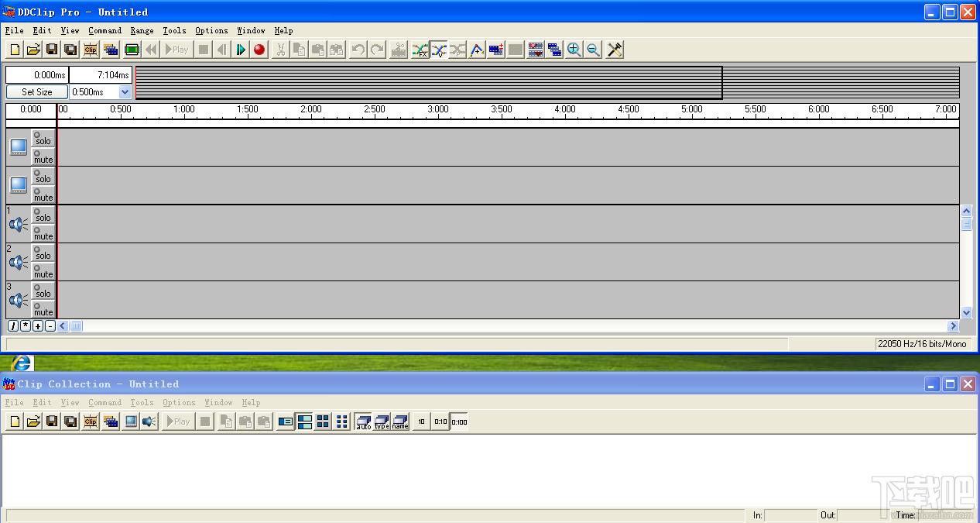The image size is (980, 523).
Task: Click the Undo arrow icon
Action: (x=358, y=50)
